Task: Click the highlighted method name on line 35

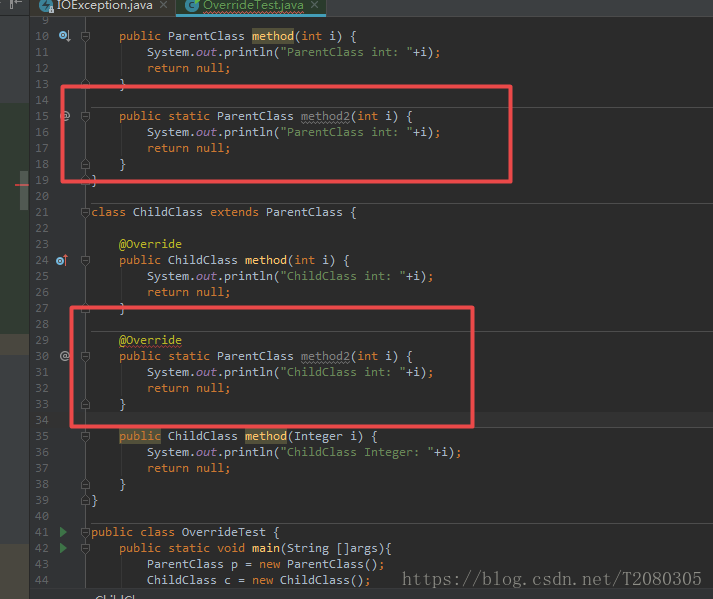Action: 266,436
